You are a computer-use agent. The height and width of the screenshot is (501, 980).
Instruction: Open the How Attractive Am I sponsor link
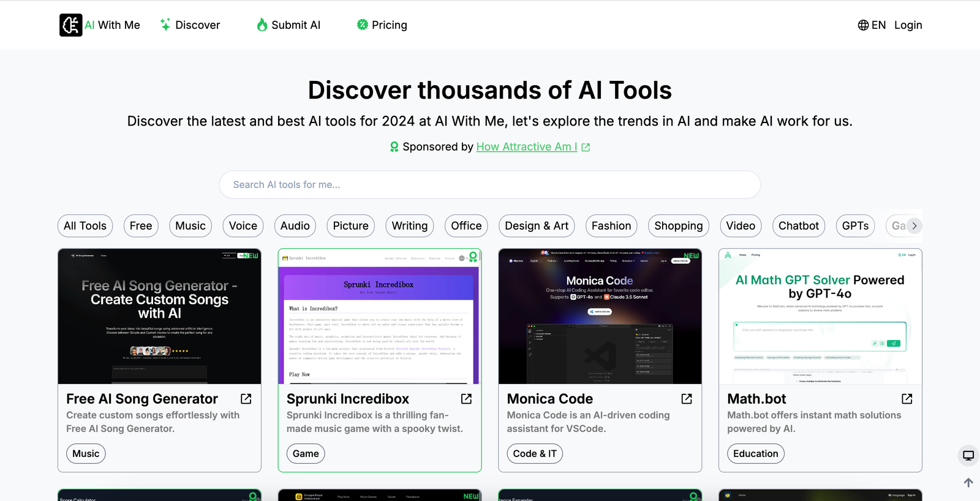pyautogui.click(x=527, y=147)
